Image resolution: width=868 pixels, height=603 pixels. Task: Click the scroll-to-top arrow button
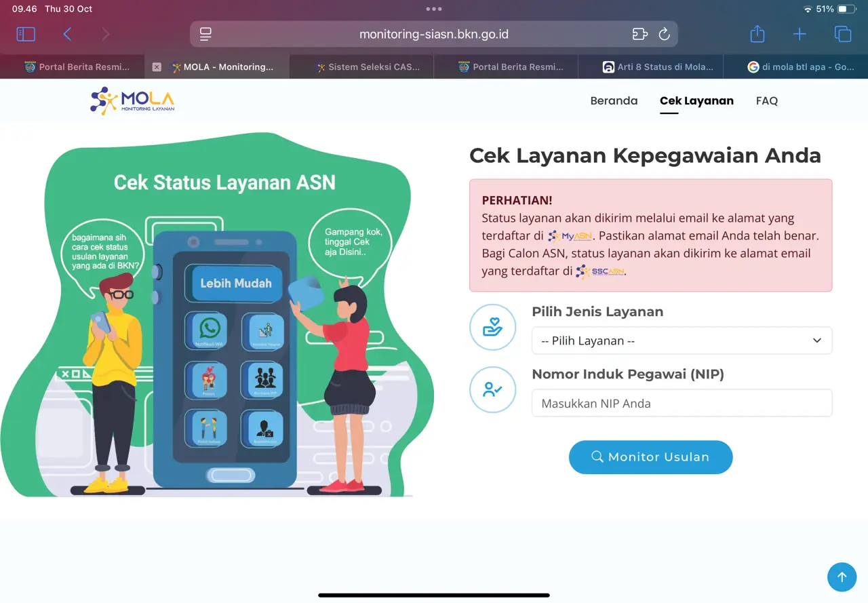(x=842, y=577)
